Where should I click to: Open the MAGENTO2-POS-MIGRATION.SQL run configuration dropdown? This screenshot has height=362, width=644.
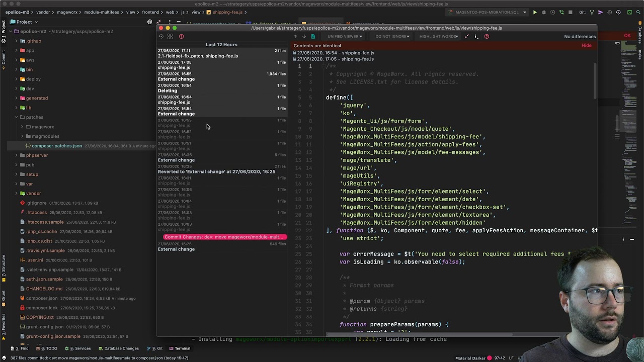[x=487, y=12]
